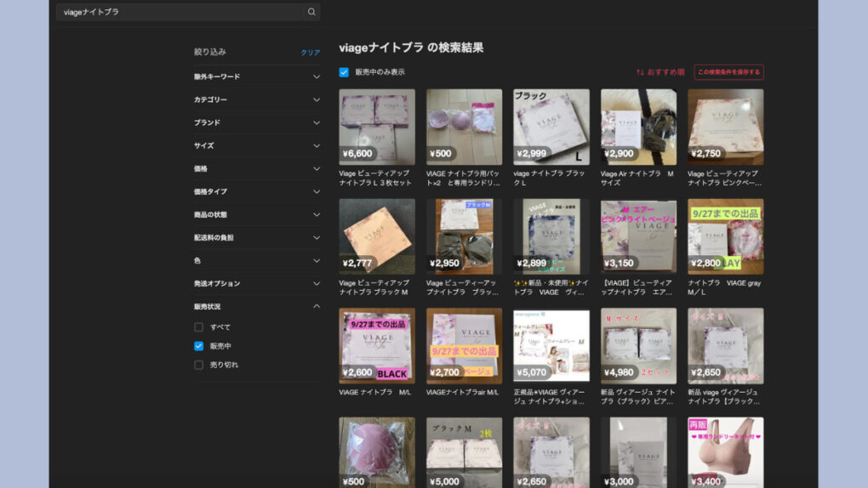Click the viageナイトブラ search field
Screen dimensions: 868x488
click(x=180, y=12)
